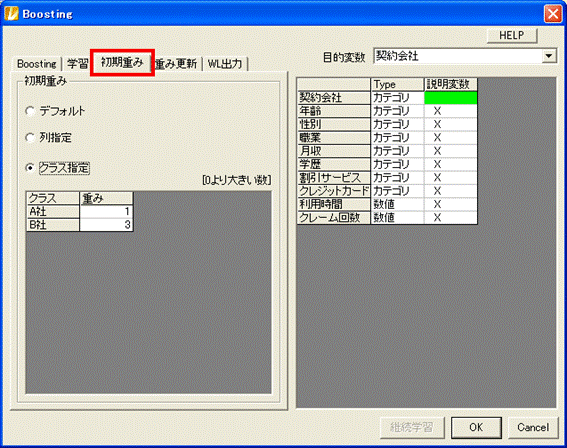This screenshot has width=567, height=448.
Task: Switch to the 重み更新 tab
Action: (177, 64)
